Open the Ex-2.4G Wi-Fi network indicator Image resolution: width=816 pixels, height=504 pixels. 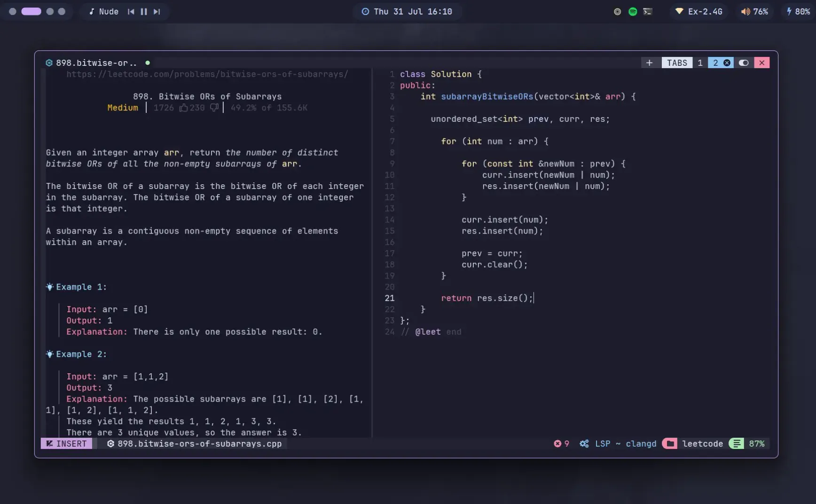pyautogui.click(x=699, y=12)
